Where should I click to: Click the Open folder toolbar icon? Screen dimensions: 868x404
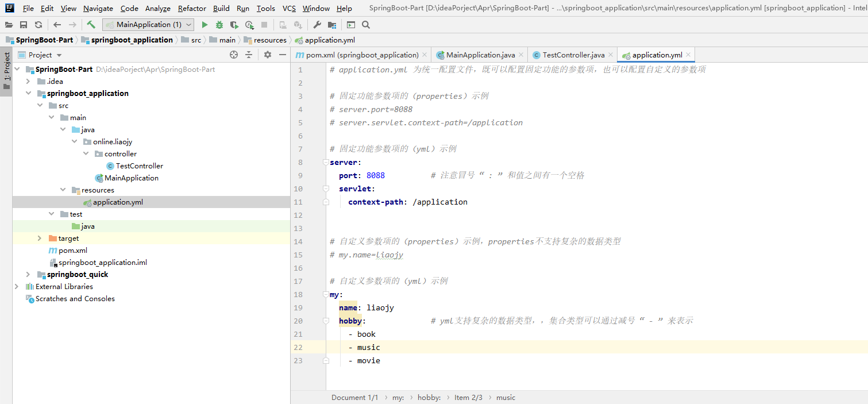point(9,25)
